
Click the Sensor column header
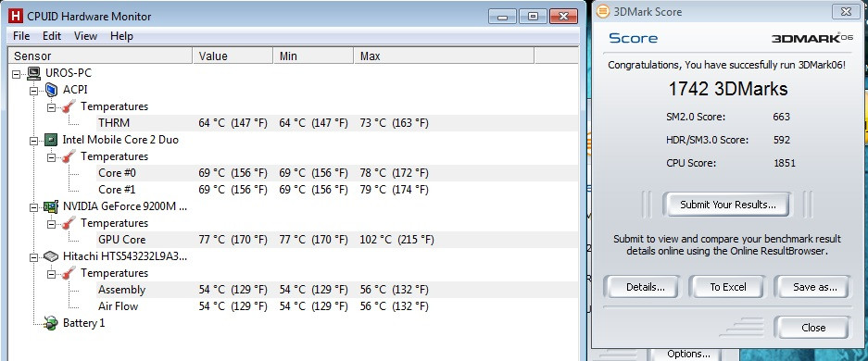(100, 56)
